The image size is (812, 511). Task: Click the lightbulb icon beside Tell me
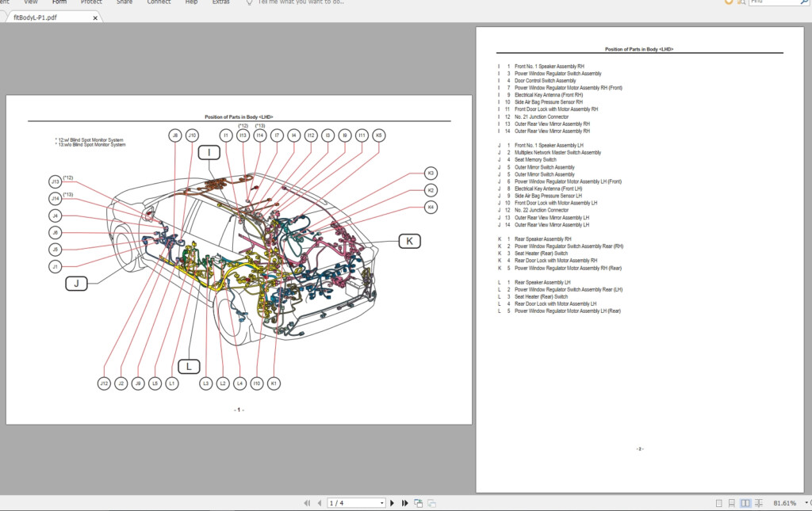[249, 2]
